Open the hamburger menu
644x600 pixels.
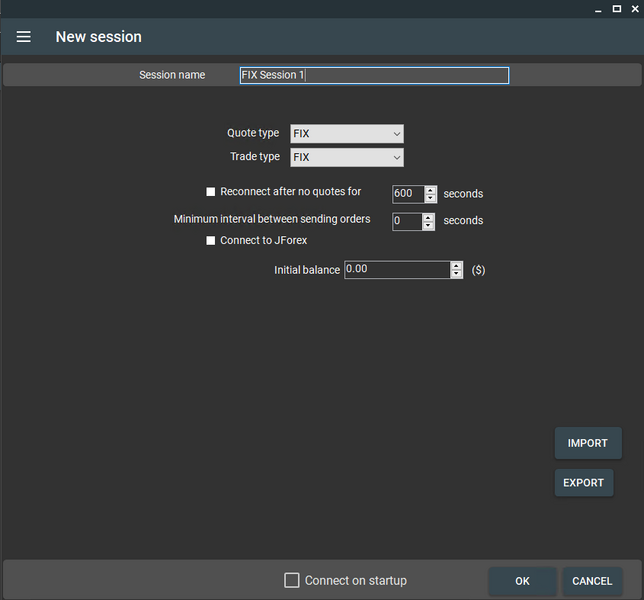click(x=24, y=37)
